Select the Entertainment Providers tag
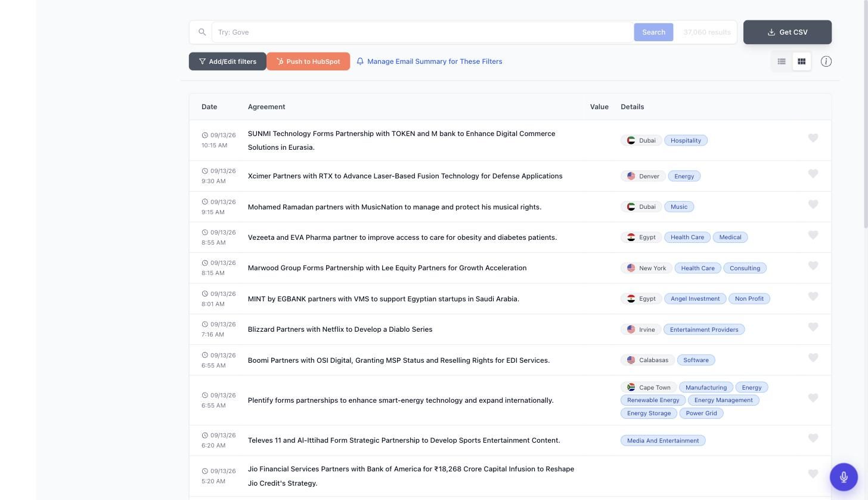The height and width of the screenshot is (500, 868). pos(704,329)
